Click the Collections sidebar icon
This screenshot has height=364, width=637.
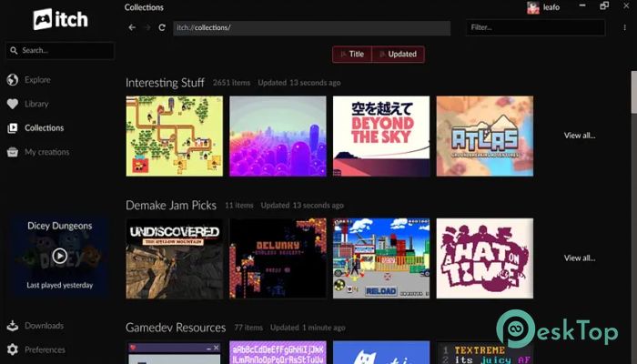click(13, 128)
